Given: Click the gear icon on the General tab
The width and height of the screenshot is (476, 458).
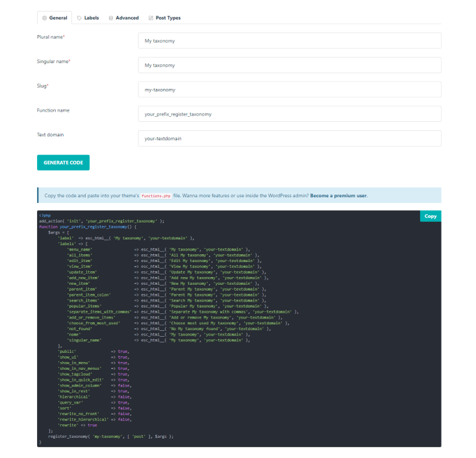Looking at the screenshot, I should [44, 18].
